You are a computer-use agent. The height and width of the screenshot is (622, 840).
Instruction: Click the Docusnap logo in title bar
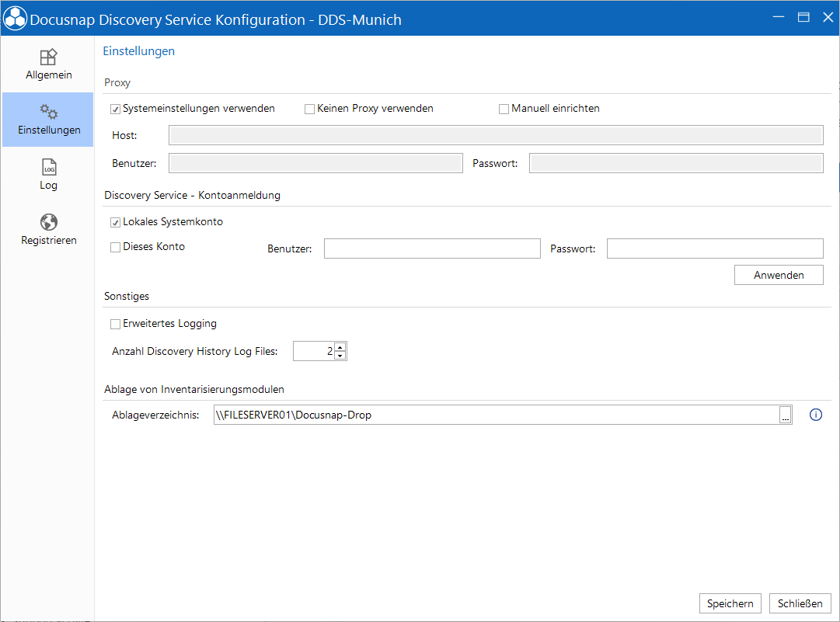coord(15,19)
